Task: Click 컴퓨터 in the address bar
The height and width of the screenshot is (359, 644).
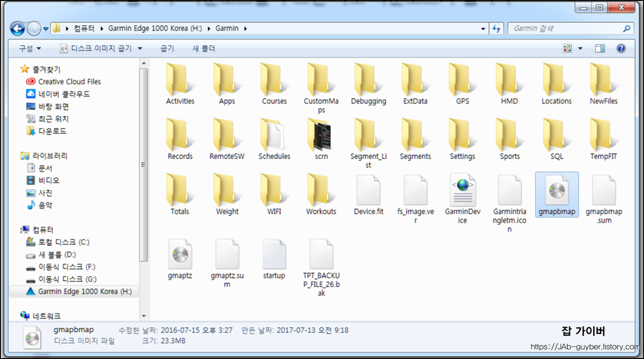Action: pyautogui.click(x=84, y=28)
